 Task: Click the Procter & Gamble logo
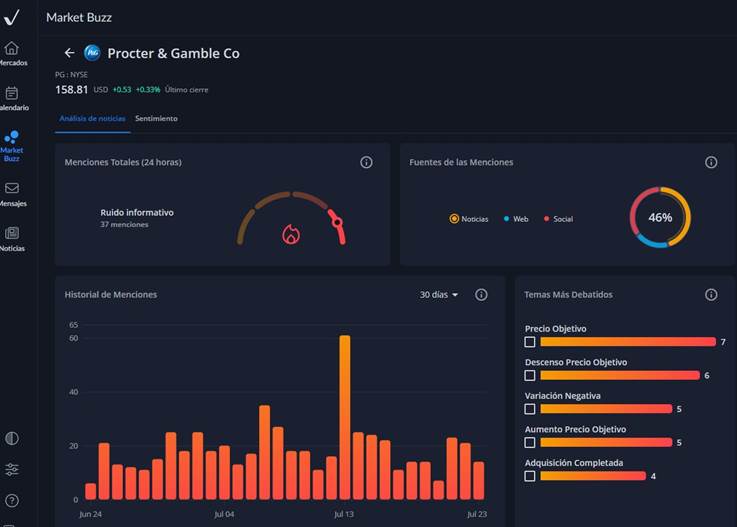pos(92,53)
